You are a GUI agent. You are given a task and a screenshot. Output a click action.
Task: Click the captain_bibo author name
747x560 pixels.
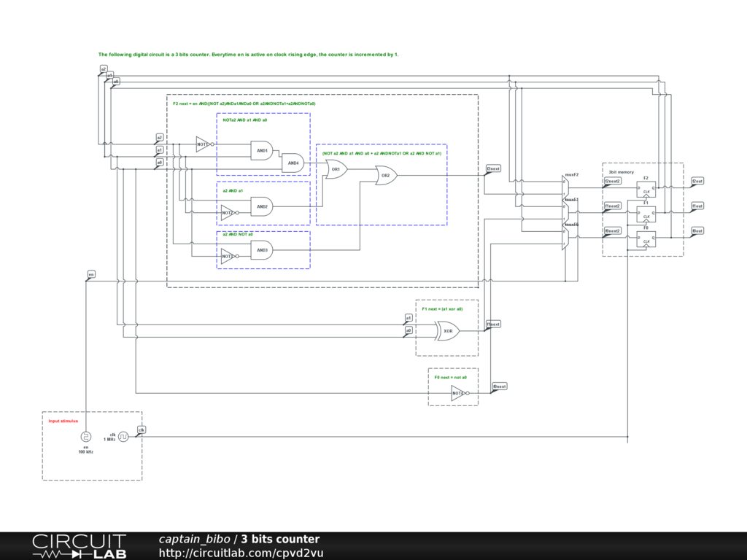tap(193, 540)
